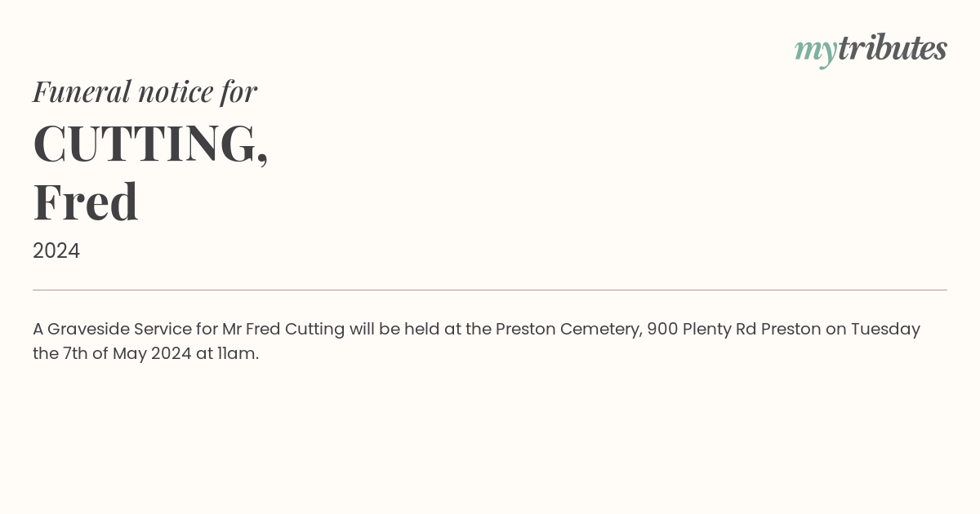
Task: Click the first name Fred
Action: pos(86,202)
